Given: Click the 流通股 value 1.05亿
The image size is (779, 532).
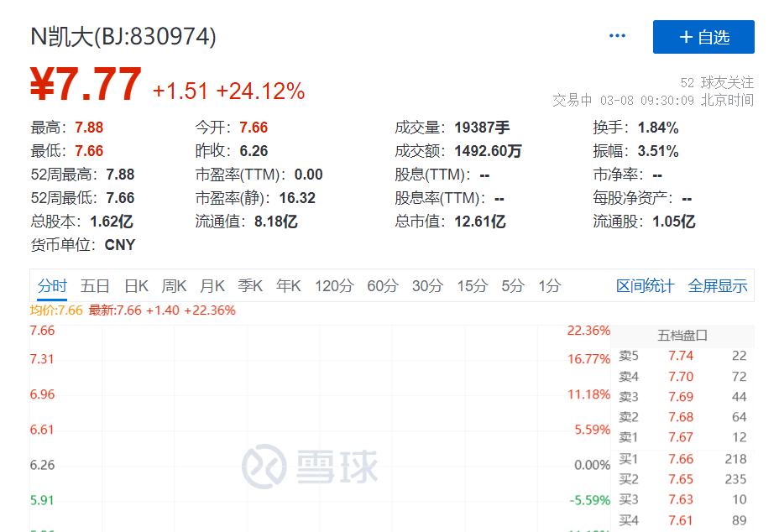Looking at the screenshot, I should (674, 222).
